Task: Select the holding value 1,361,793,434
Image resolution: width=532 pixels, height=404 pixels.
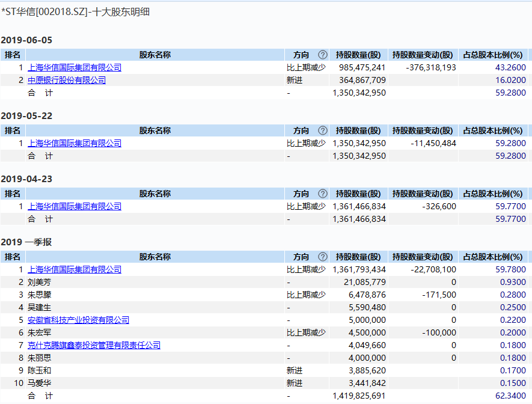Action: 359,269
